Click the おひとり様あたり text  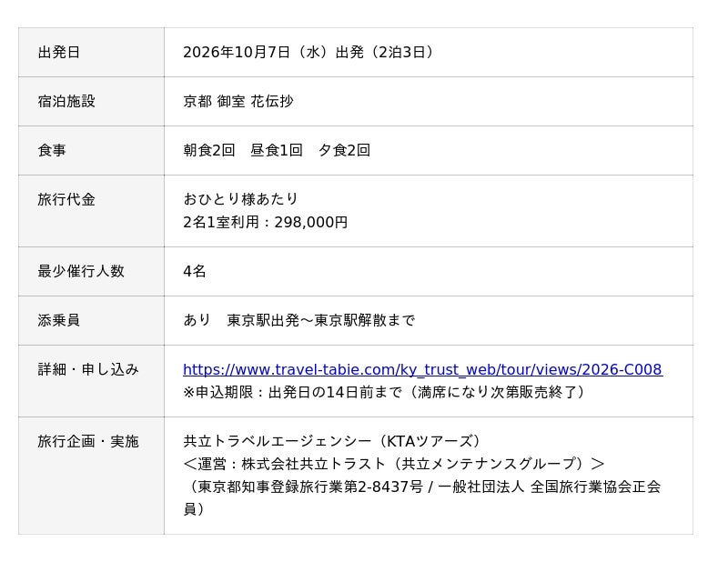[x=240, y=199]
